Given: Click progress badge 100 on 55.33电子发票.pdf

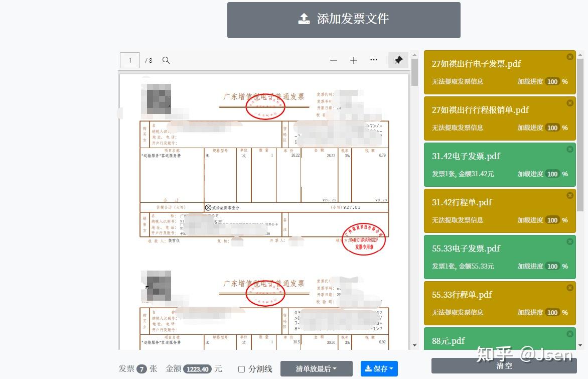Looking at the screenshot, I should 552,266.
